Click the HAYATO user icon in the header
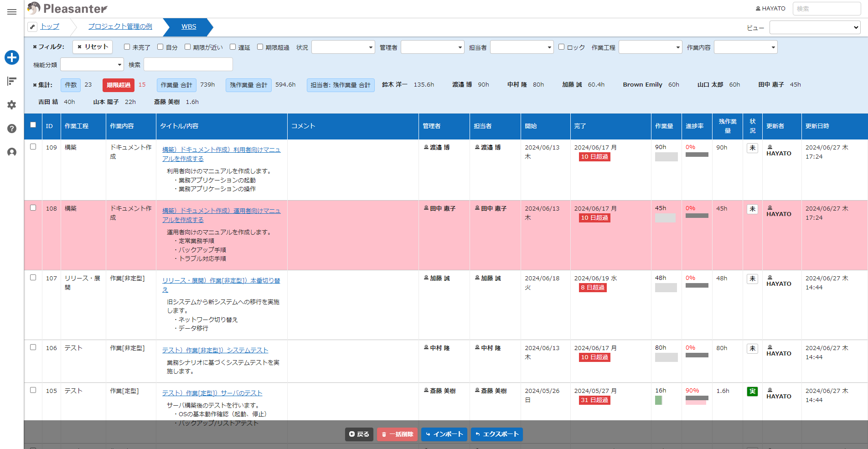The width and height of the screenshot is (868, 449). coord(758,9)
